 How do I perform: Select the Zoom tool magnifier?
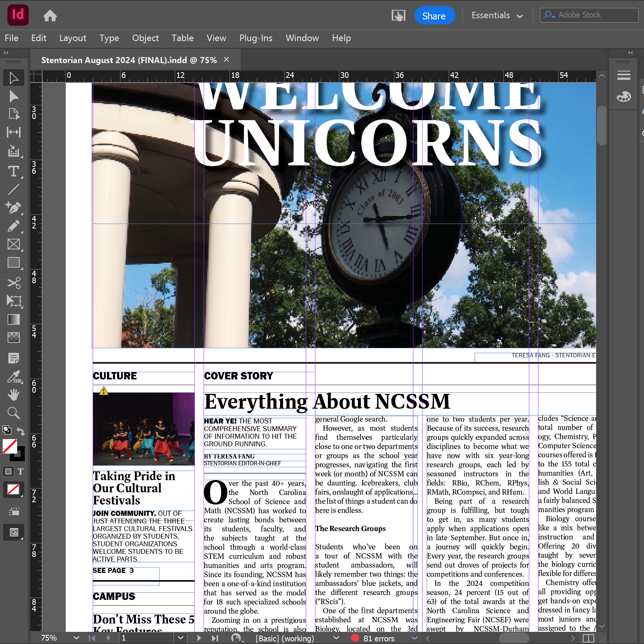tap(14, 413)
